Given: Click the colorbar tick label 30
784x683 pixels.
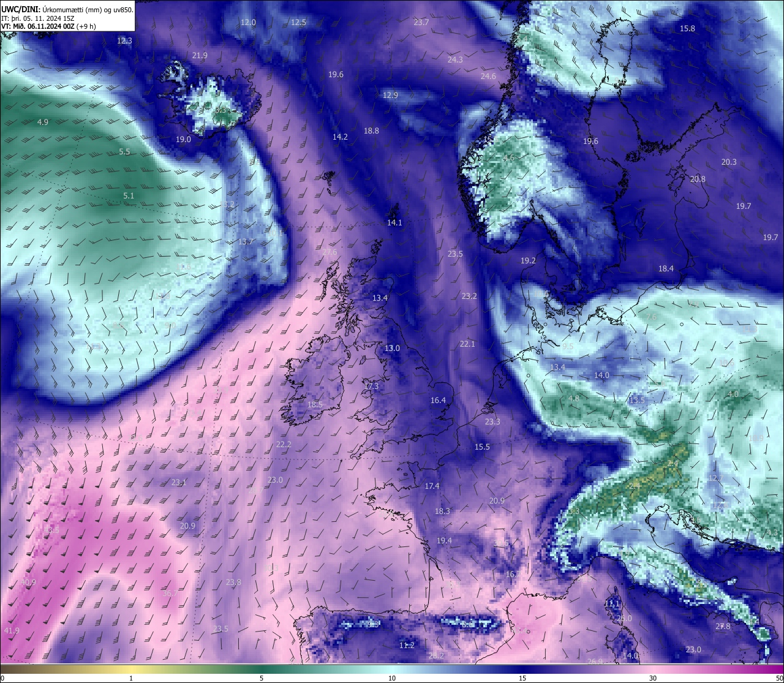Looking at the screenshot, I should 653,678.
